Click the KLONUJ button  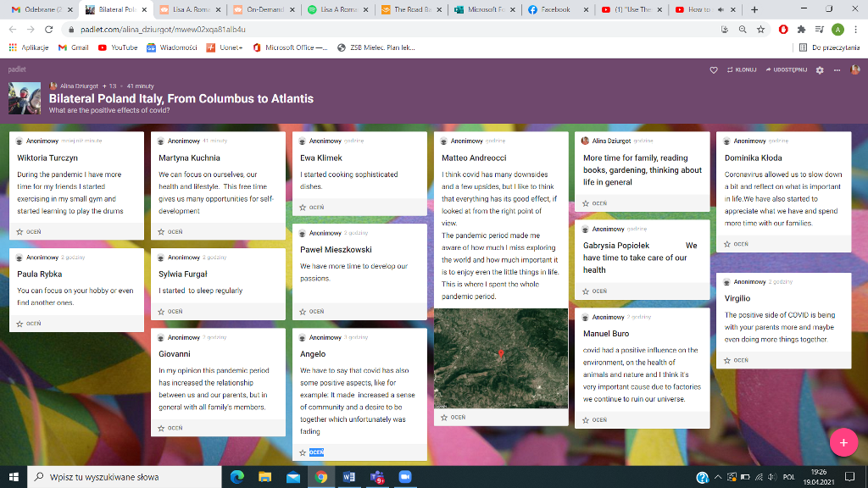coord(741,69)
